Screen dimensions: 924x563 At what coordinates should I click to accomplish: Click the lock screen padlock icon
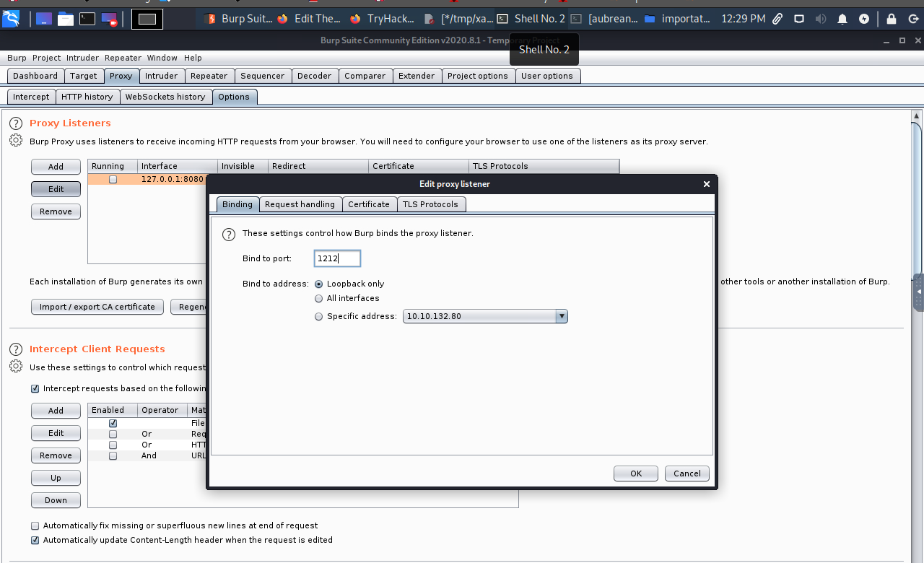click(x=892, y=19)
